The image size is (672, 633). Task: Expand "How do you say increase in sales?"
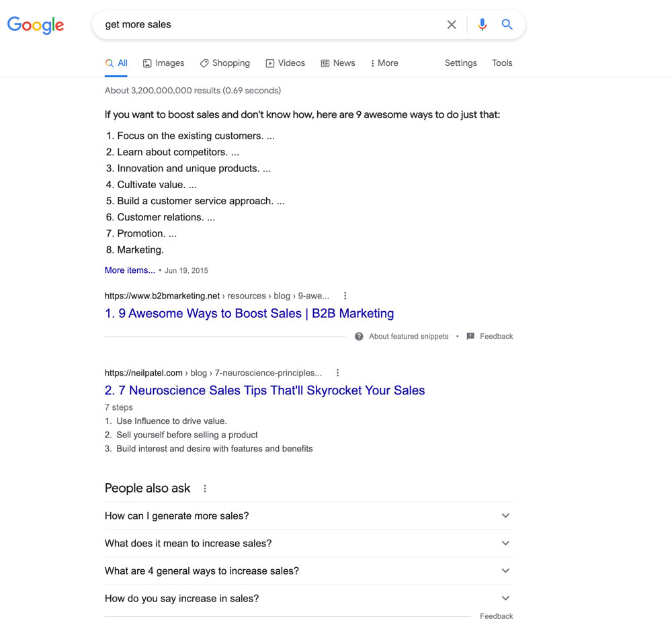click(308, 598)
